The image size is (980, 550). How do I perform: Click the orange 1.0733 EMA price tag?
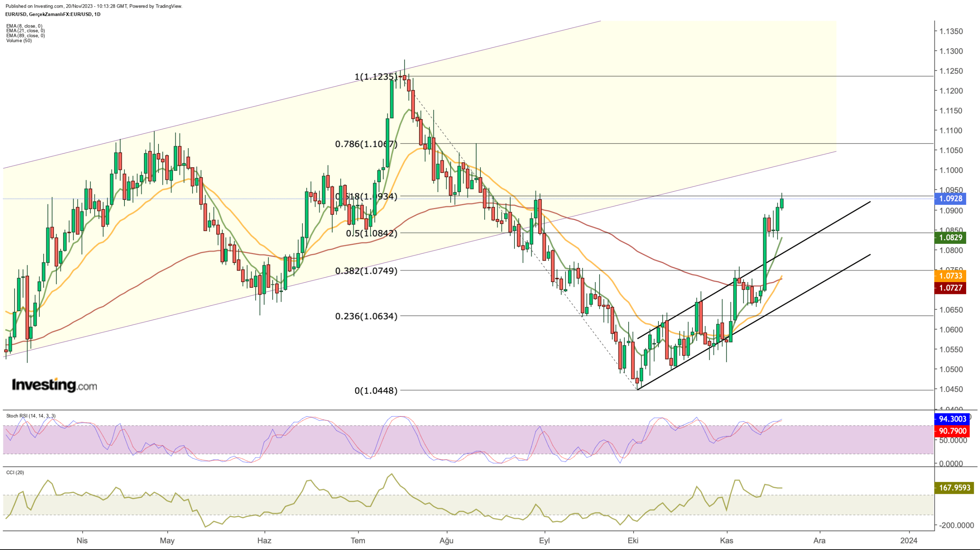click(951, 276)
